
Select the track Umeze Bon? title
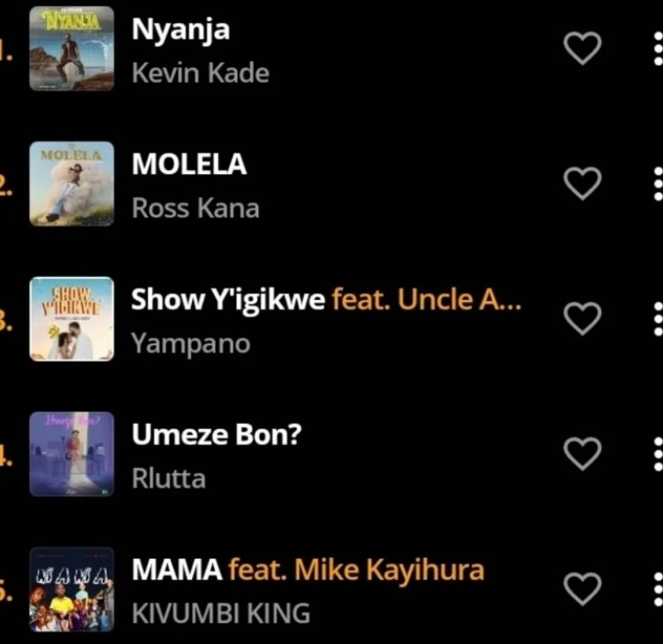pos(217,434)
